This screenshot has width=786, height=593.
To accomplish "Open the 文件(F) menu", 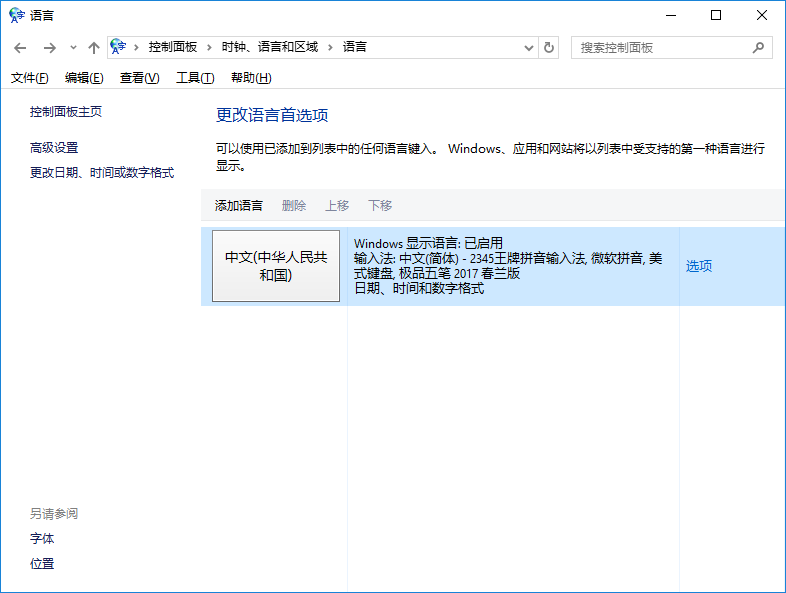I will [x=29, y=78].
